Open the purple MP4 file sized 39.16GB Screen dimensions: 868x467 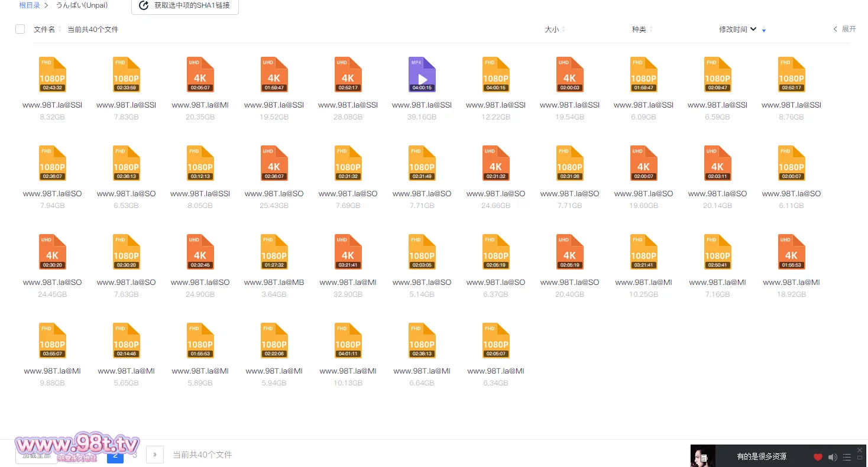[x=422, y=74]
